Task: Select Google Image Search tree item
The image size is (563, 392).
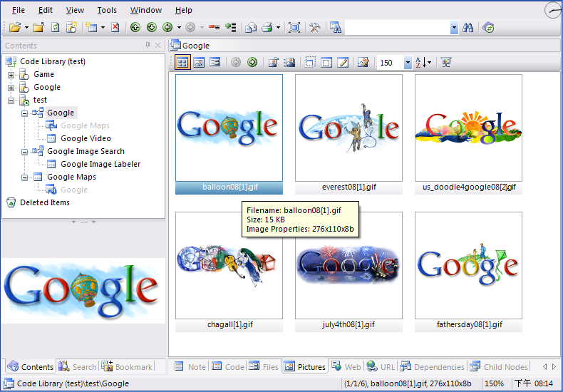Action: click(x=86, y=151)
